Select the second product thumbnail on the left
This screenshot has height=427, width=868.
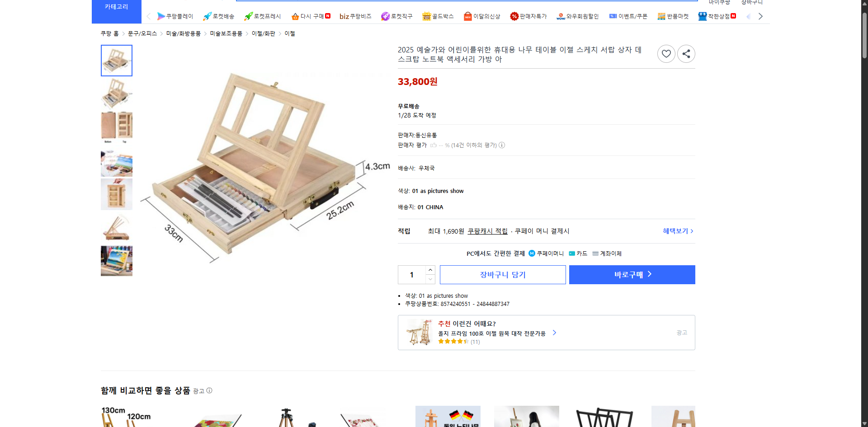click(116, 94)
